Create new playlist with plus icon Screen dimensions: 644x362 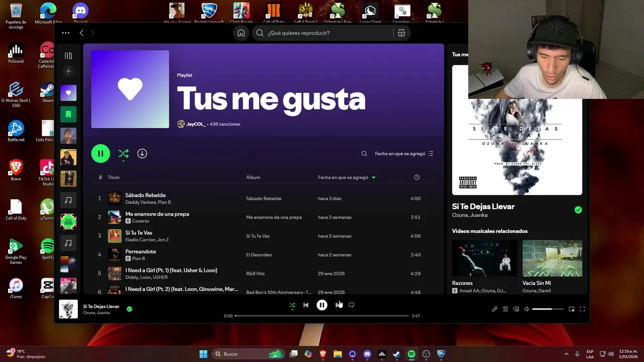pyautogui.click(x=68, y=71)
